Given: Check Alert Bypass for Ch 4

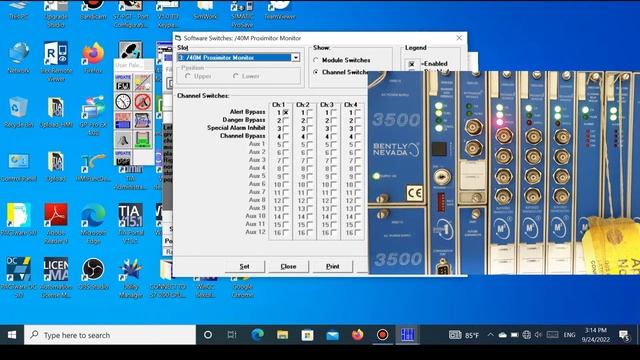Looking at the screenshot, I should tap(358, 112).
